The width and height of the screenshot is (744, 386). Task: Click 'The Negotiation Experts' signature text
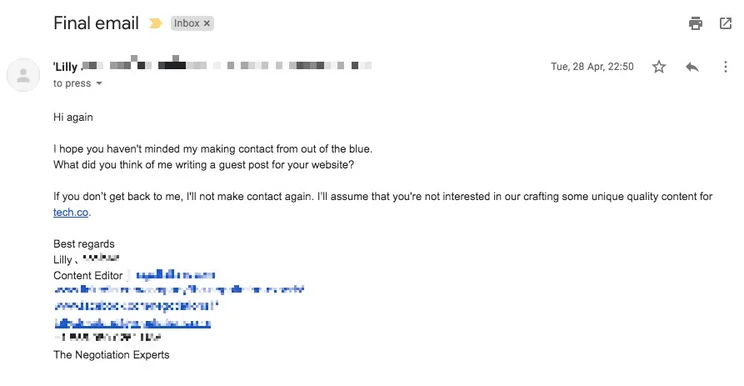click(112, 355)
